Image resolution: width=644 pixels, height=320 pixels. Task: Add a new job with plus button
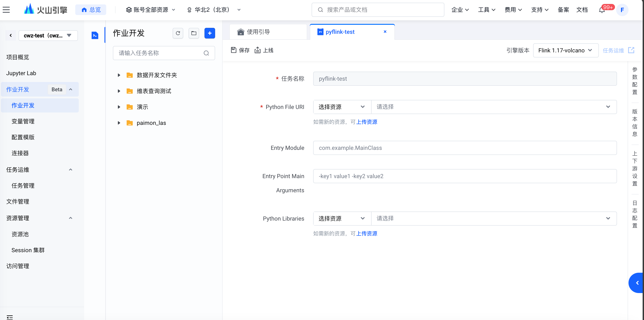pos(210,33)
